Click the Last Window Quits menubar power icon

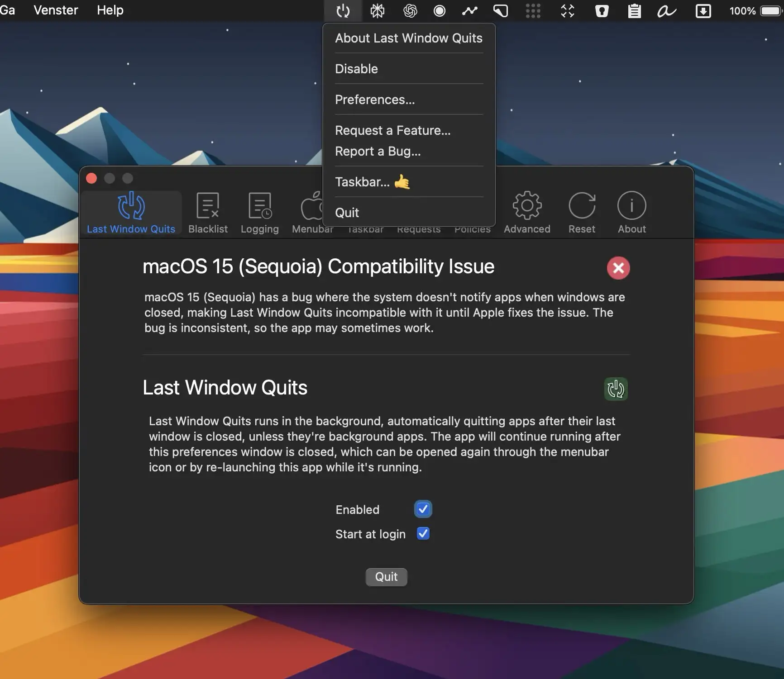coord(343,10)
